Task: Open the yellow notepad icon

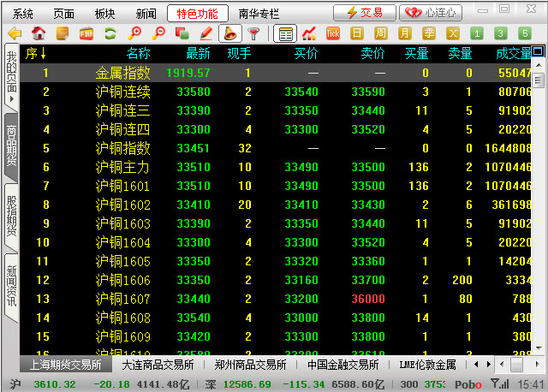Action: tap(63, 33)
